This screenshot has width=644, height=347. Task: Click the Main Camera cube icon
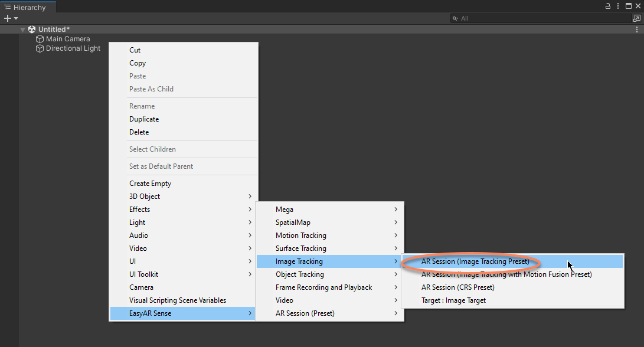tap(40, 39)
